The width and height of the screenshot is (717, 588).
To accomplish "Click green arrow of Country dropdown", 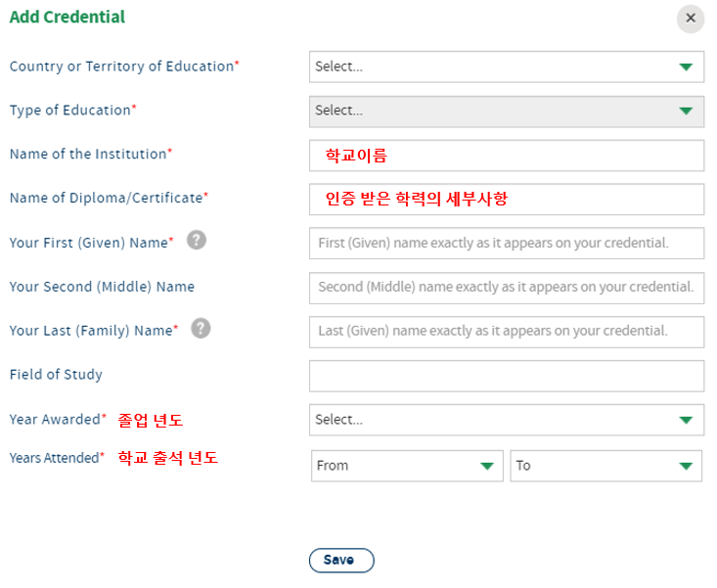I will (x=686, y=68).
